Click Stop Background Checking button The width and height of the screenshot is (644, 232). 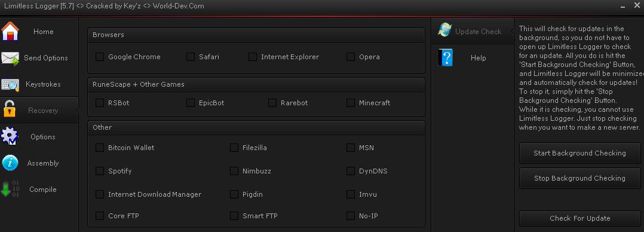579,178
